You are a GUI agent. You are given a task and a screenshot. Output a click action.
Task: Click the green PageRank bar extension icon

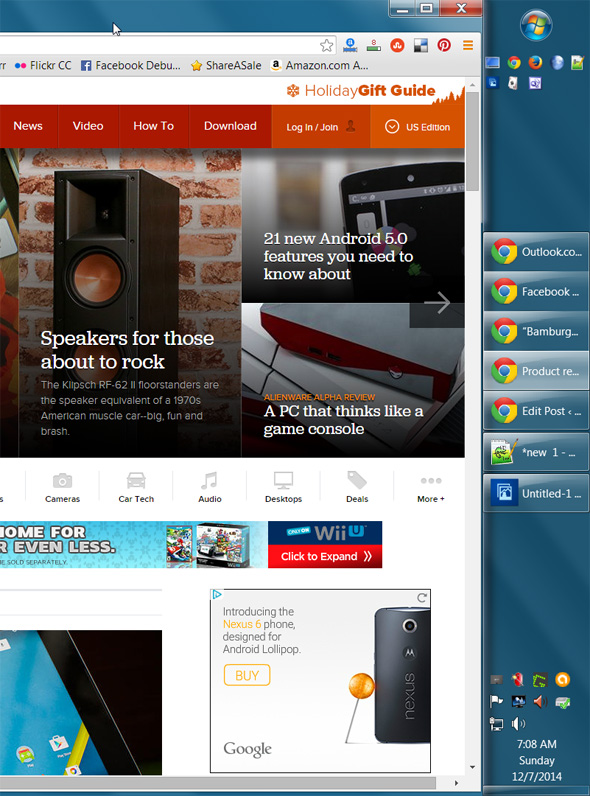(x=373, y=45)
